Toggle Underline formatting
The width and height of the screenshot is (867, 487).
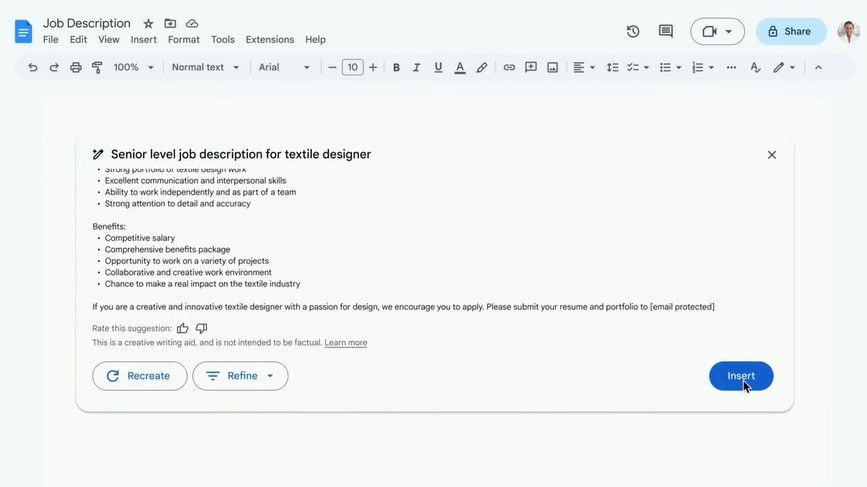click(x=438, y=68)
